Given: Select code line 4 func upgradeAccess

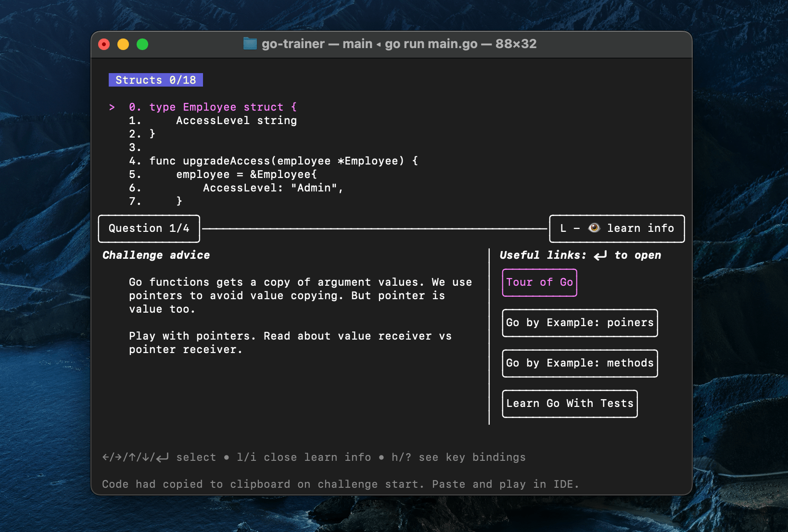Looking at the screenshot, I should coord(273,161).
